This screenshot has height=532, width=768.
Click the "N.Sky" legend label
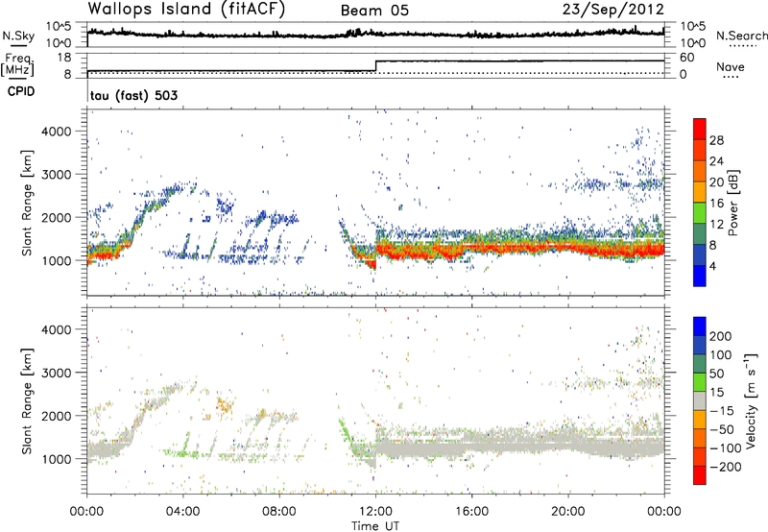pos(18,36)
